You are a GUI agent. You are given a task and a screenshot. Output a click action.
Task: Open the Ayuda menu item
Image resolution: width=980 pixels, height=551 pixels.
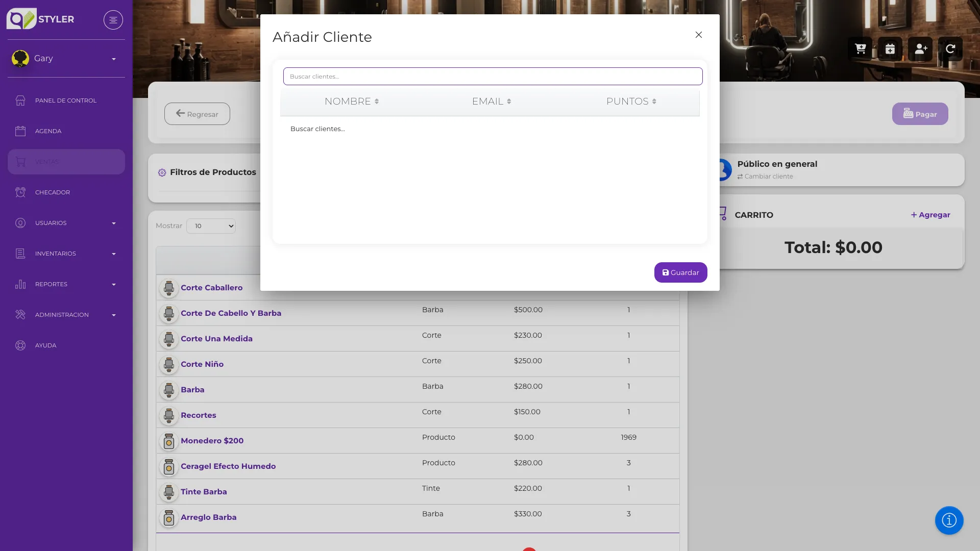[66, 345]
